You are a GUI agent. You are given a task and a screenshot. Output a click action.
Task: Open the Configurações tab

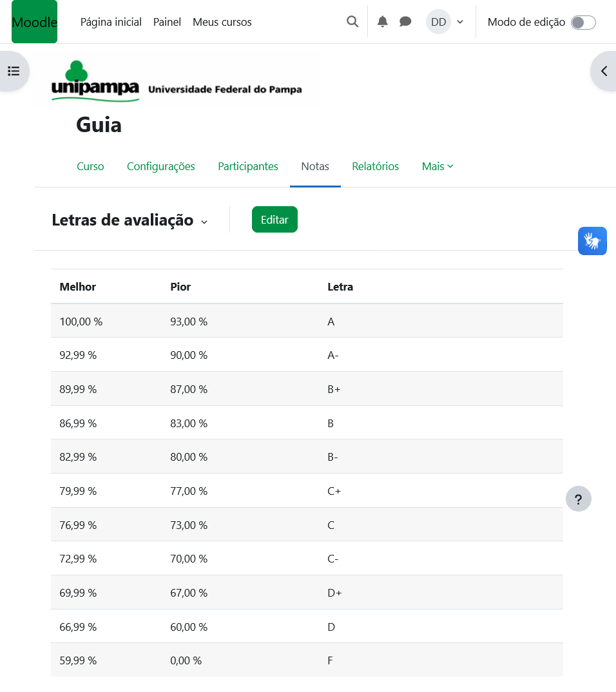[x=160, y=166]
